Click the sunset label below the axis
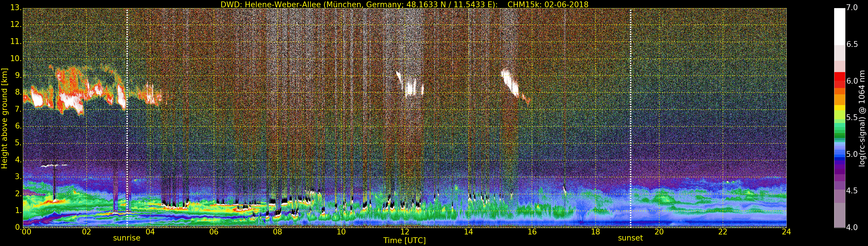868x246 pixels. click(x=630, y=238)
